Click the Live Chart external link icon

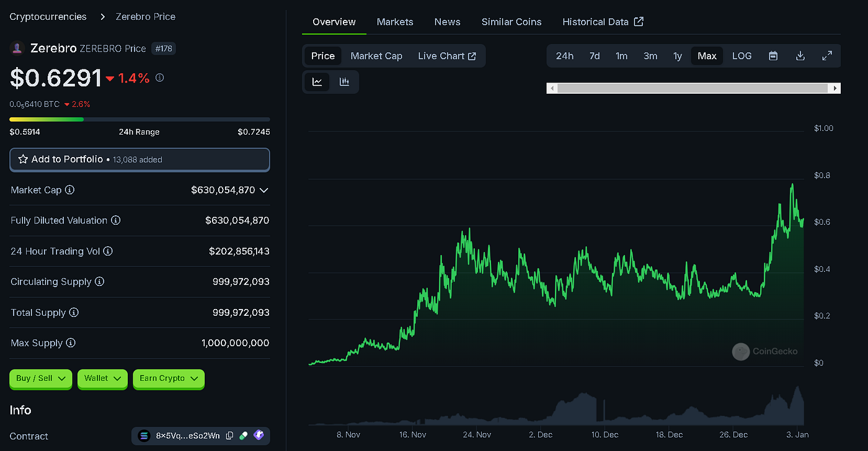[472, 56]
